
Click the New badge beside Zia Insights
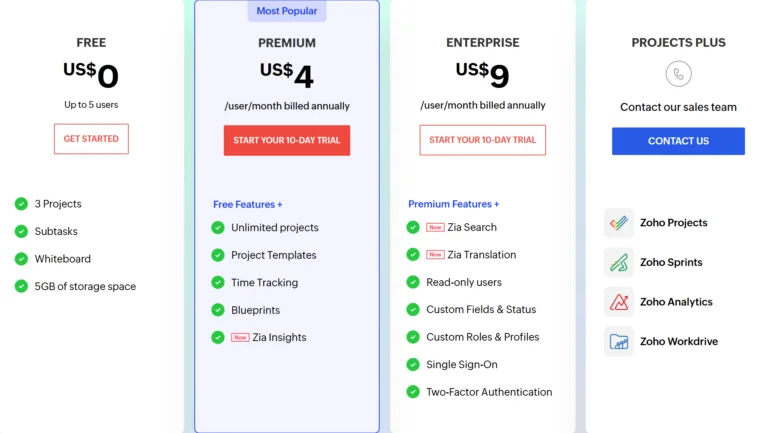click(240, 338)
